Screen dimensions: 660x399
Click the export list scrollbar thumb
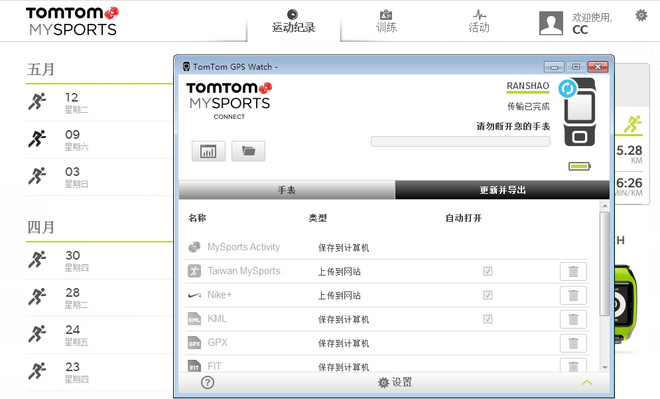tap(605, 264)
